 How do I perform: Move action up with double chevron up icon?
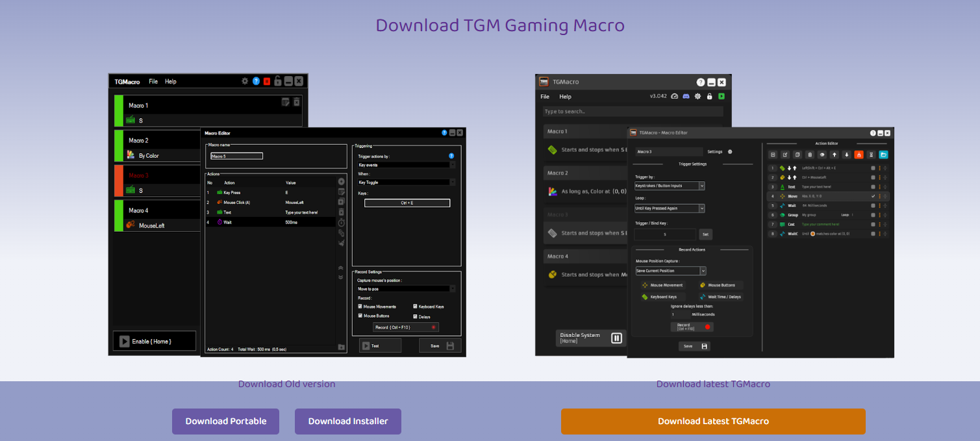[x=341, y=268]
